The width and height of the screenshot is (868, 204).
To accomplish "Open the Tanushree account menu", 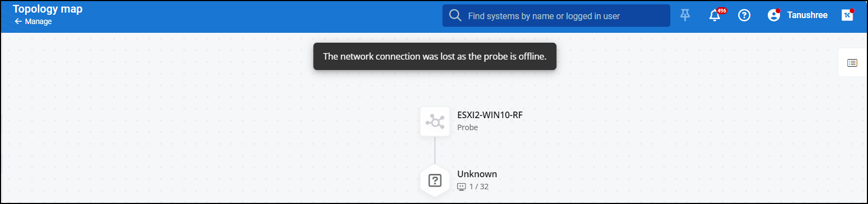I will click(807, 15).
